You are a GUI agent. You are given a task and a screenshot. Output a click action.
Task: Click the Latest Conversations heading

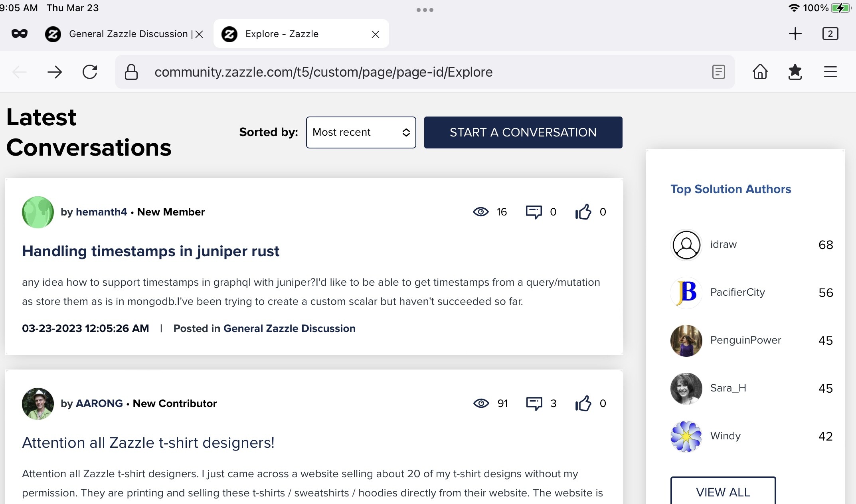click(89, 132)
